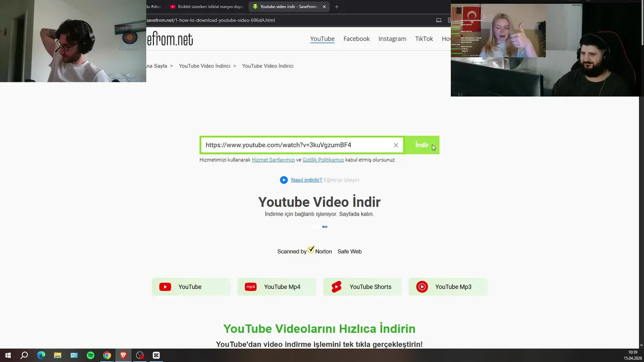The image size is (644, 362).
Task: Open the YouTube Mp3 card
Action: coord(448,287)
